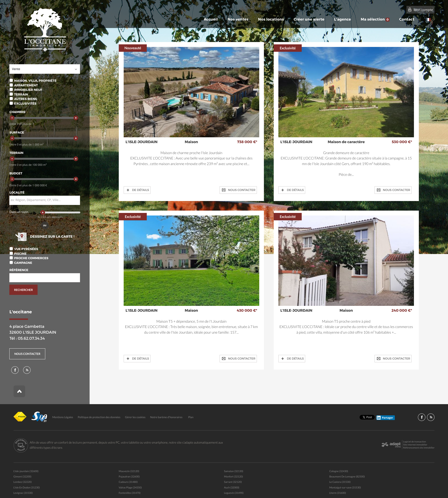This screenshot has height=498, width=448.
Task: Click the Mon compte lock icon
Action: click(410, 10)
